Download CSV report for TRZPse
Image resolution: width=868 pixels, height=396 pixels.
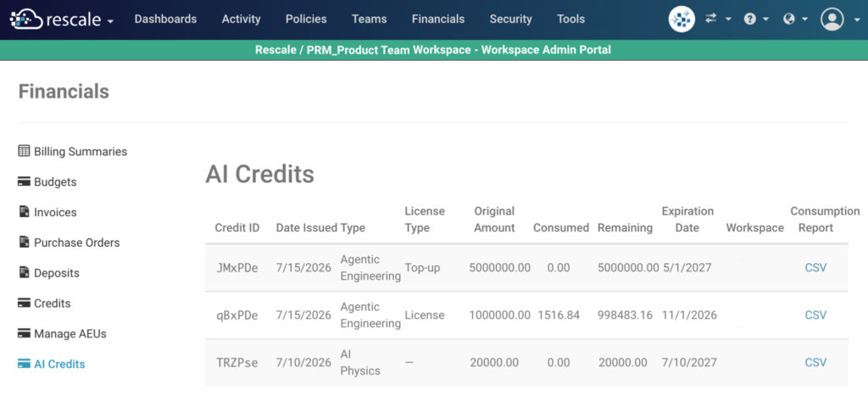click(815, 363)
